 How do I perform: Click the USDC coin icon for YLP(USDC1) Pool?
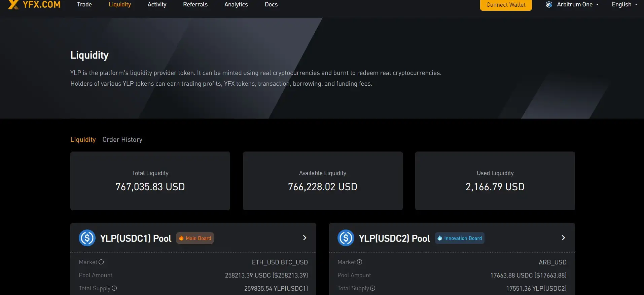tap(87, 238)
